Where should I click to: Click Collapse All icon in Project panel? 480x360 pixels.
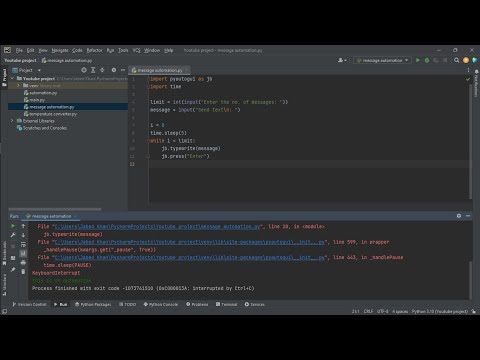(x=102, y=70)
